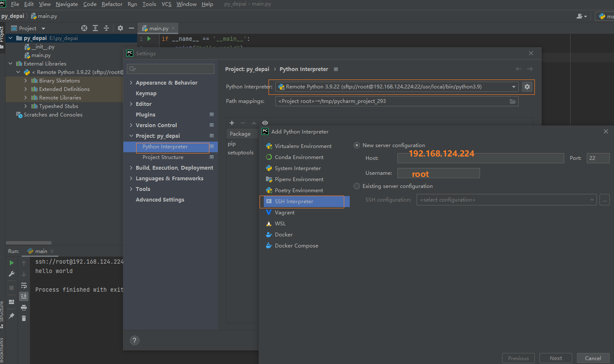Screen dimensions: 614x364
Task: Toggle pin tab in the Run panel
Action: click(x=11, y=316)
